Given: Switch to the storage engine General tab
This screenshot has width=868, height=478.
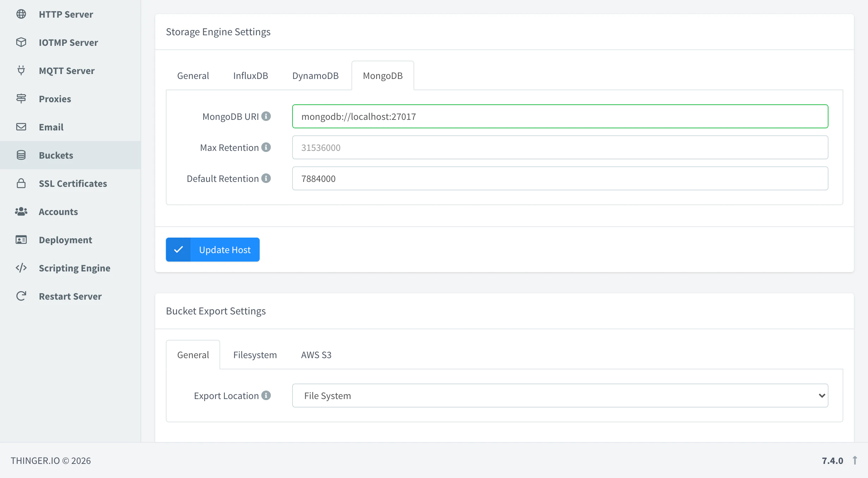Looking at the screenshot, I should coord(193,76).
